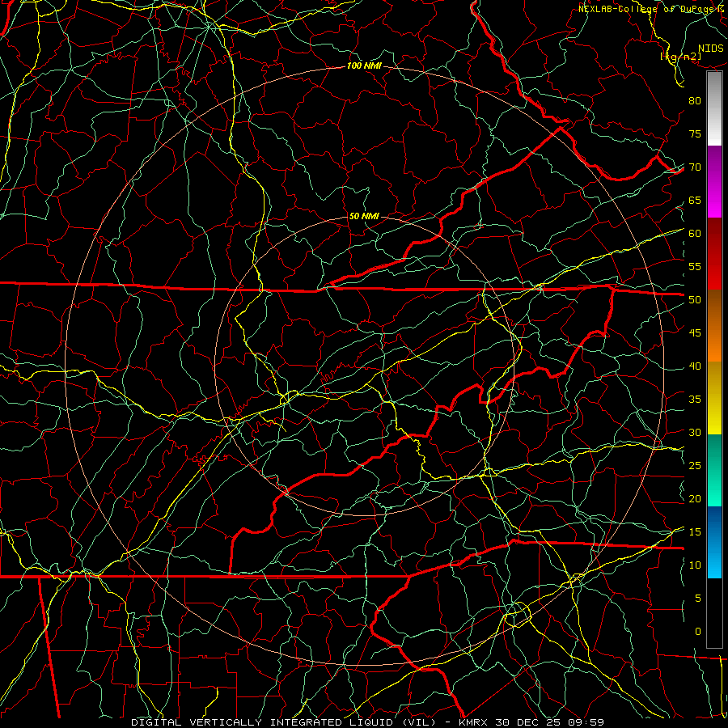Click the 0 value on the VIL scale
The image size is (728, 728).
(x=698, y=632)
